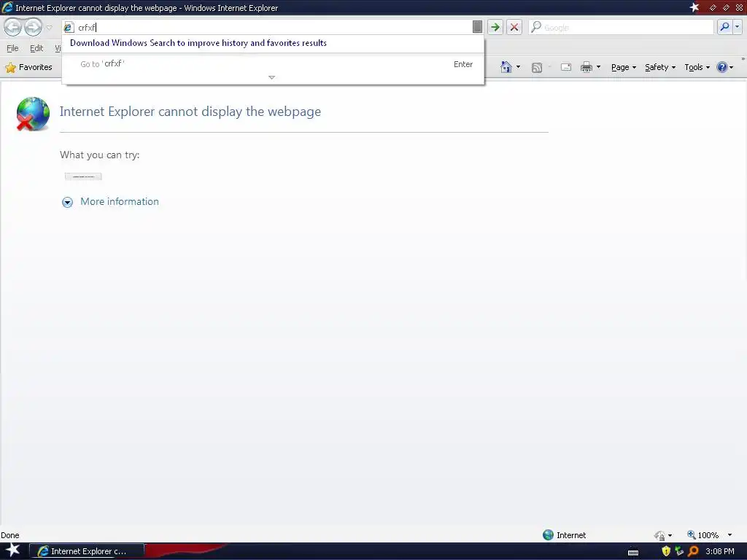Image resolution: width=747 pixels, height=560 pixels.
Task: Click the page icon in the address bar
Action: pos(69,28)
